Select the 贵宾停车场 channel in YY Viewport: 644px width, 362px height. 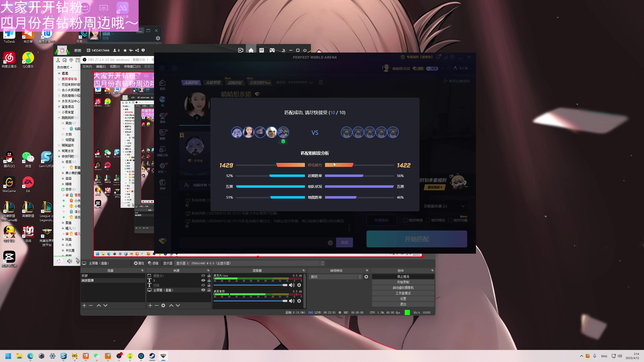(69, 79)
